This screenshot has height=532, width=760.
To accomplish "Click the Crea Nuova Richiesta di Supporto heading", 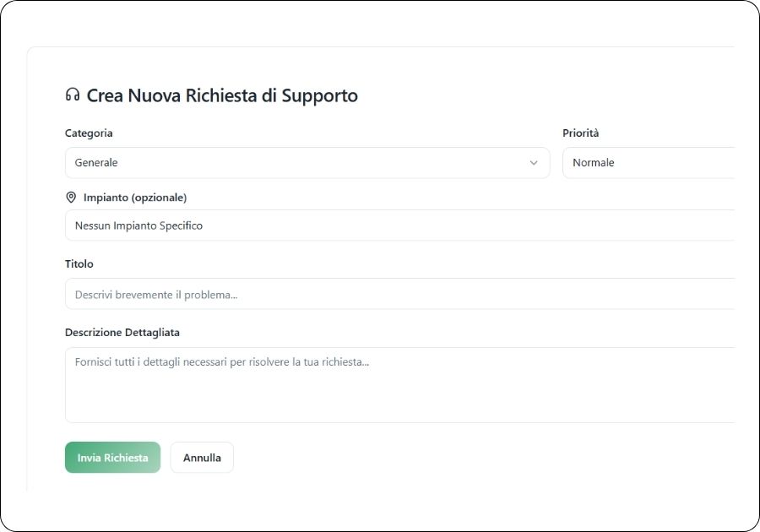I will tap(222, 95).
